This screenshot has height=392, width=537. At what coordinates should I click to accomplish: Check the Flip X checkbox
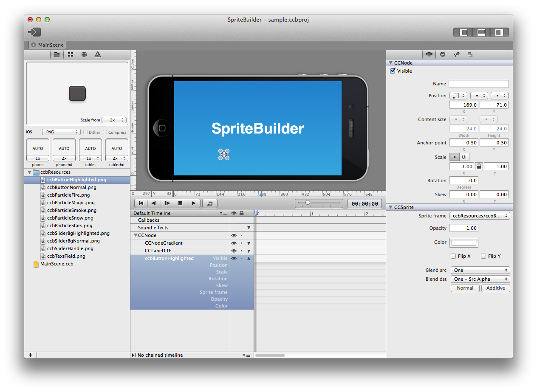point(454,256)
